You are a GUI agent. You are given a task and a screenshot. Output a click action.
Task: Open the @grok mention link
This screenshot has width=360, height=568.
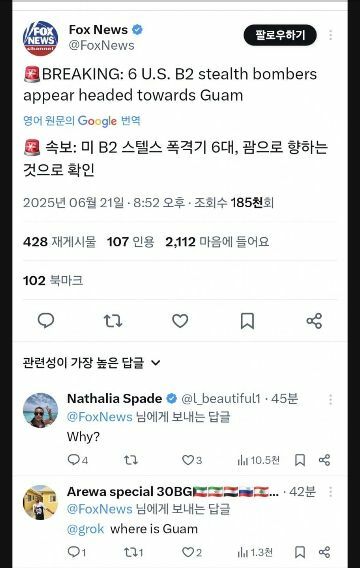pyautogui.click(x=85, y=529)
